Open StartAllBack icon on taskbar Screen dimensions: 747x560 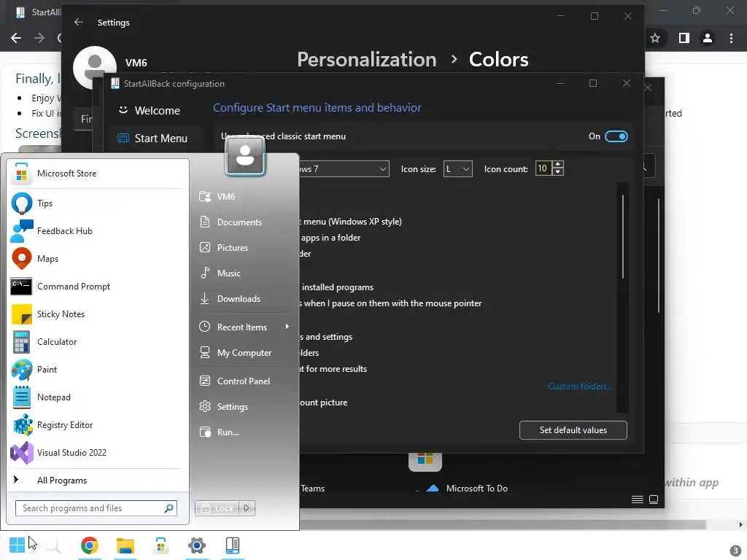point(233,545)
